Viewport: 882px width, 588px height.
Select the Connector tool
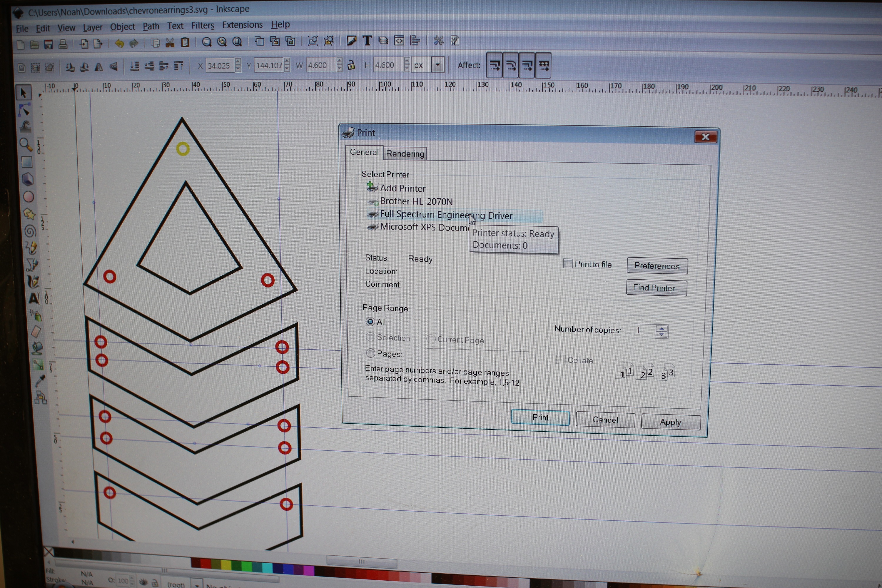[x=41, y=397]
